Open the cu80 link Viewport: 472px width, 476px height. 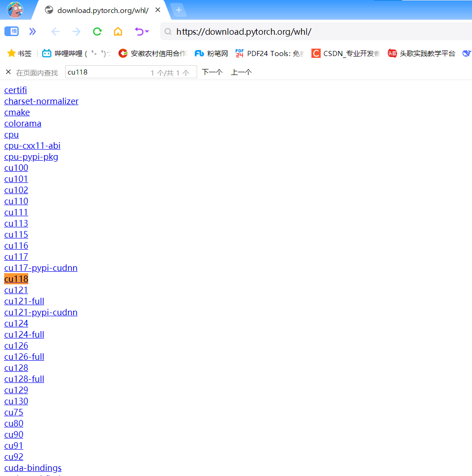pyautogui.click(x=13, y=423)
